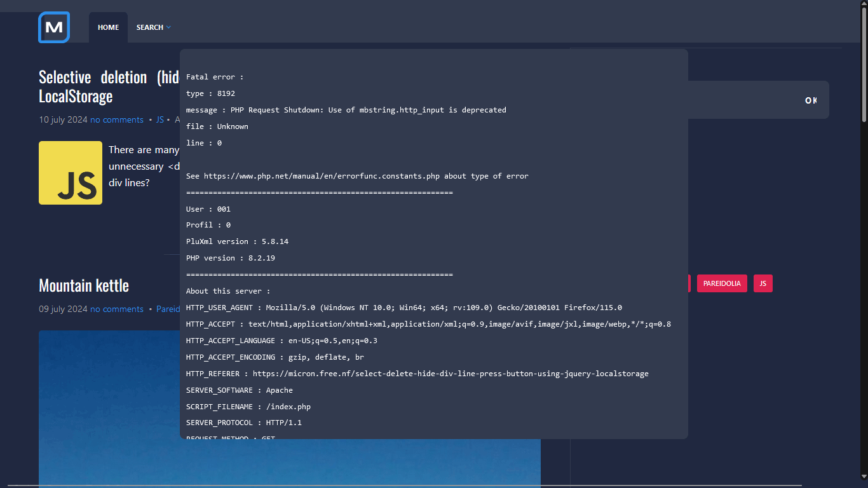Dismiss the error dialog with OK
Viewport: 868px width, 488px height.
pyautogui.click(x=811, y=100)
